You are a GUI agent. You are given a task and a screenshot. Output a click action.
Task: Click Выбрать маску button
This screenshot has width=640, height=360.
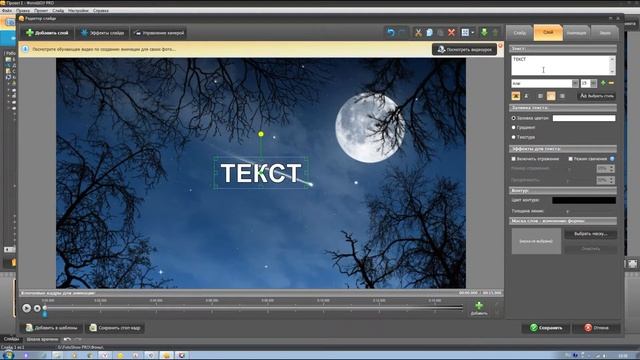coord(591,234)
